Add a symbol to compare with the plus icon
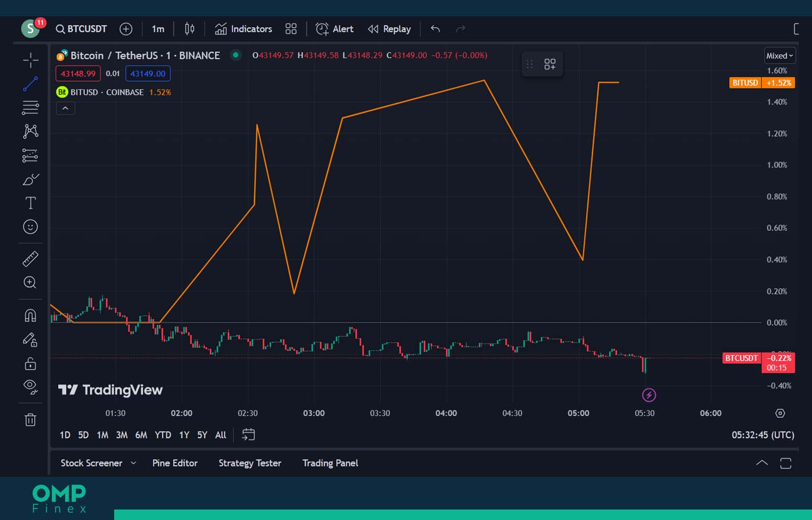 point(126,29)
